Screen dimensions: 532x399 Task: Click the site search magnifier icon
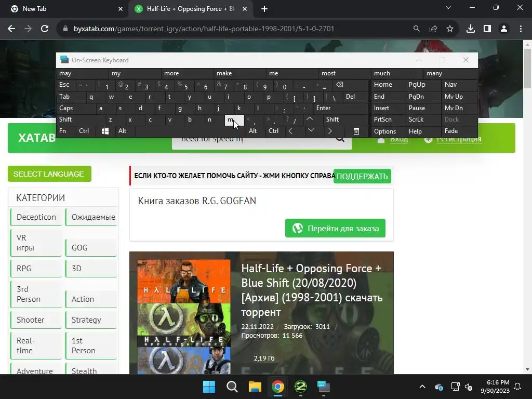(x=340, y=139)
